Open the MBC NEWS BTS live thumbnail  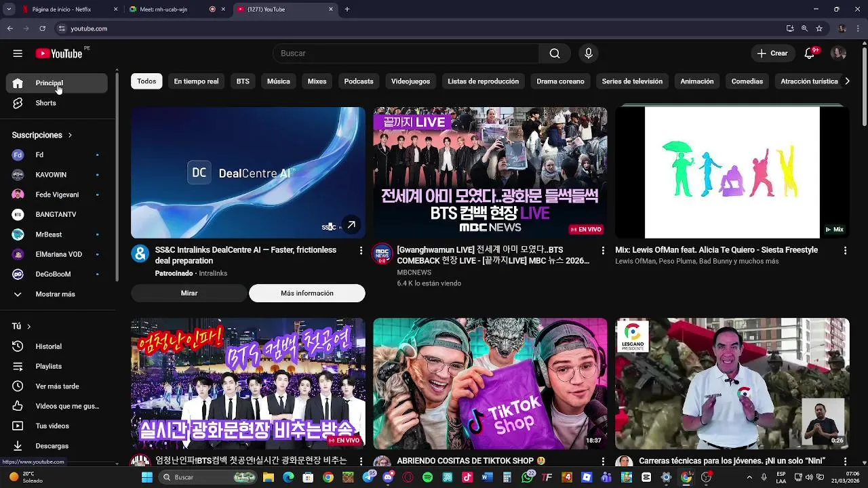(490, 173)
